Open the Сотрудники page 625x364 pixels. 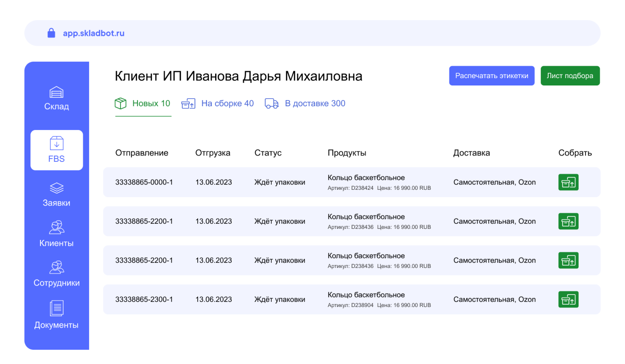tap(56, 274)
